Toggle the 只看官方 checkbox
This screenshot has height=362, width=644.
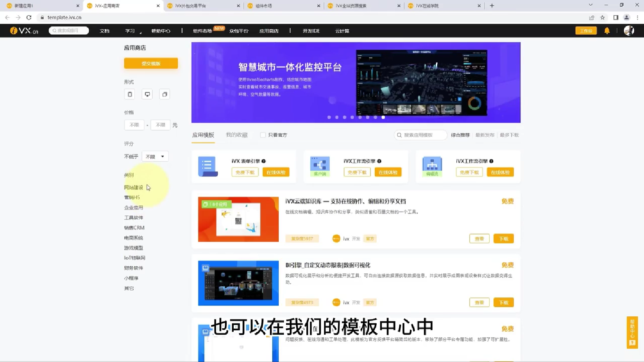point(263,135)
